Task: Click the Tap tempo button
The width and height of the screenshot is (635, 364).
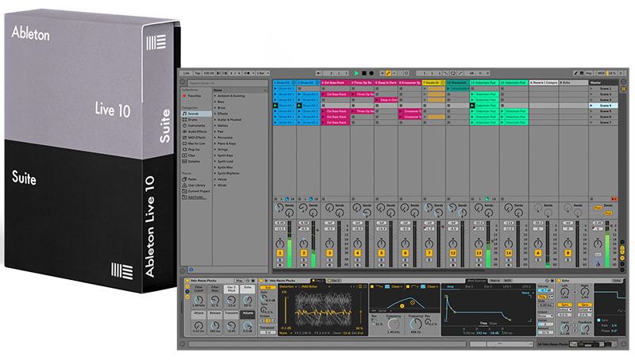Action: [198, 73]
